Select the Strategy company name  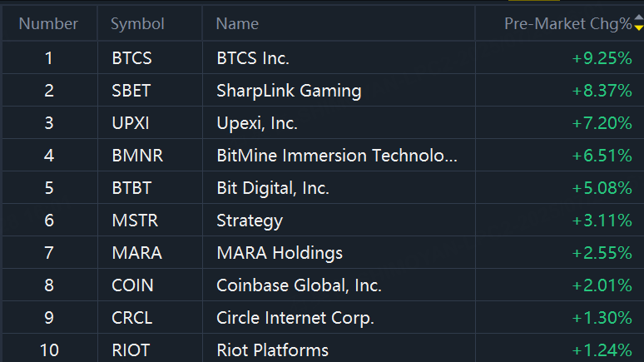pyautogui.click(x=250, y=221)
